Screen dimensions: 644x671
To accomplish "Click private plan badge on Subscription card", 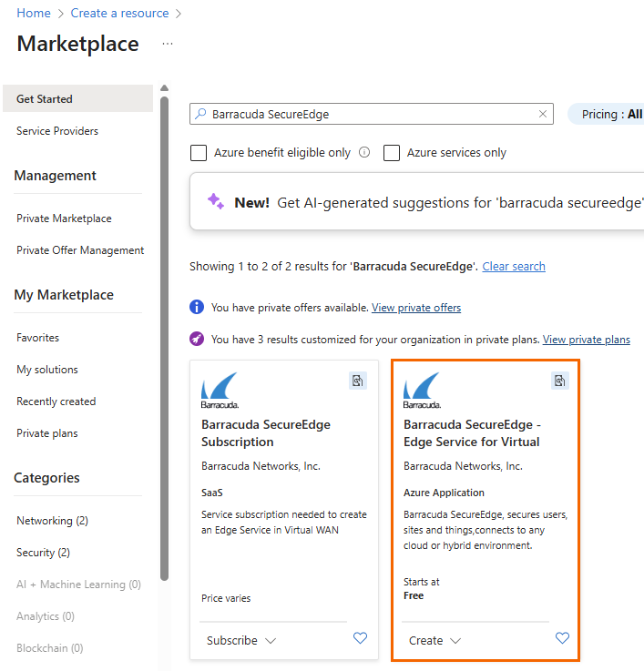I will click(358, 381).
